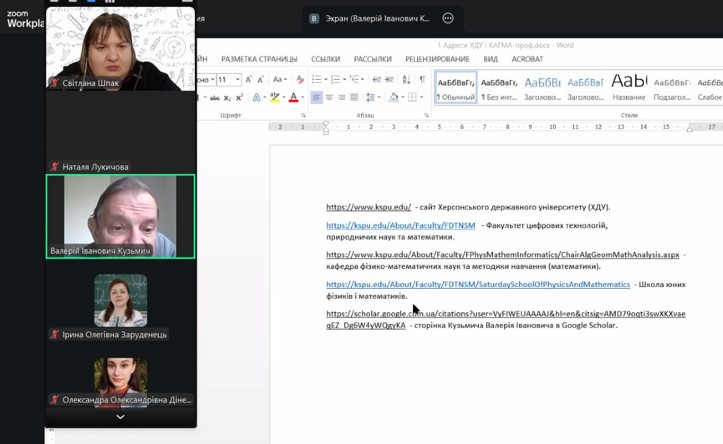Toggle superscript formatting
Screen dimensions: 723x444
(x=239, y=97)
